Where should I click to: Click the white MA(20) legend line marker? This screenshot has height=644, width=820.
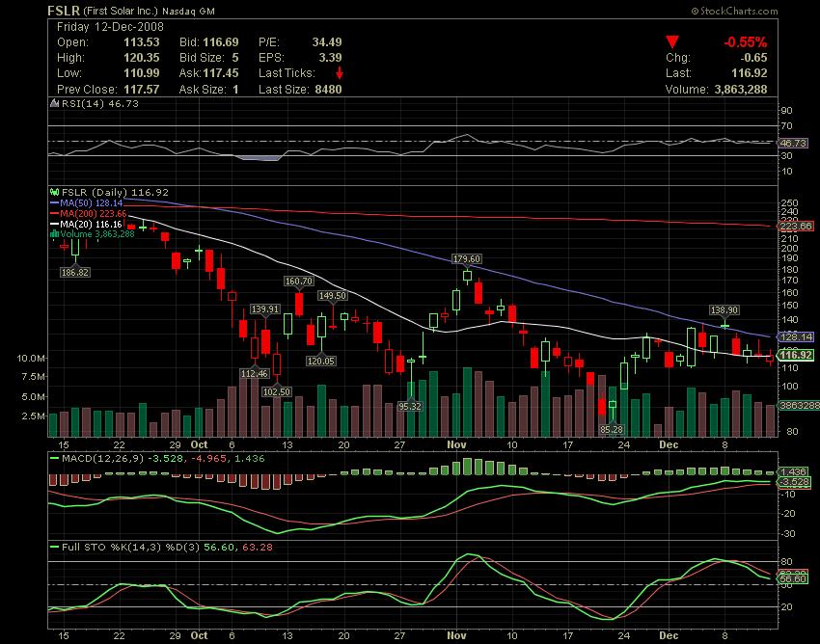click(54, 225)
